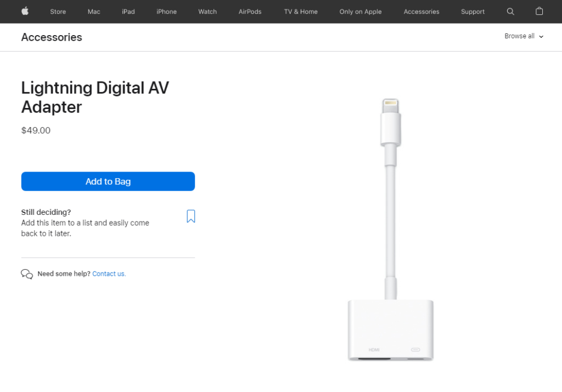Select iPhone from the navigation bar
The width and height of the screenshot is (562, 392).
(166, 12)
